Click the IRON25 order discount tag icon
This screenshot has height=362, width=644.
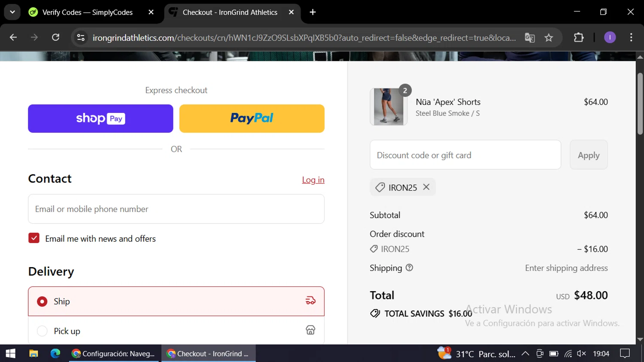tap(374, 249)
